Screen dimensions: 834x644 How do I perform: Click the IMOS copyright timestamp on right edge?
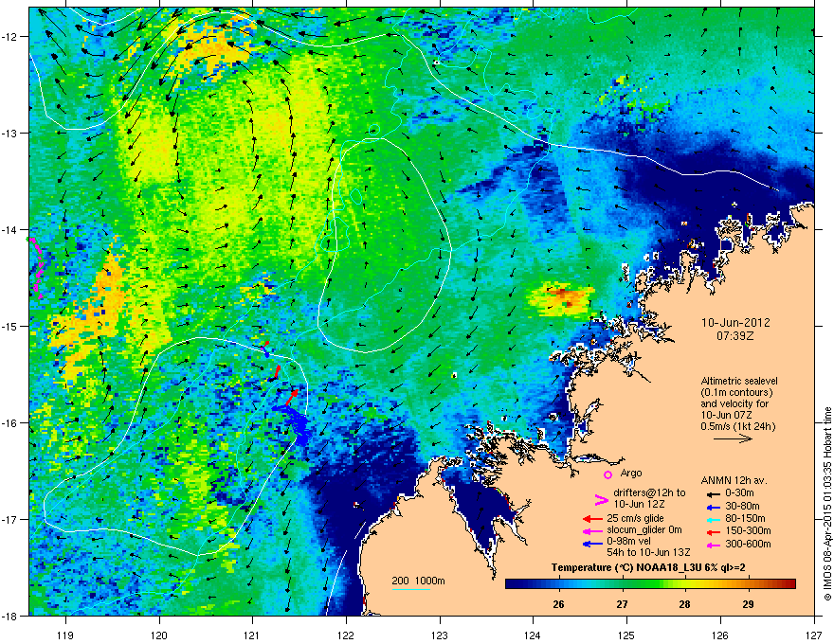pyautogui.click(x=827, y=503)
